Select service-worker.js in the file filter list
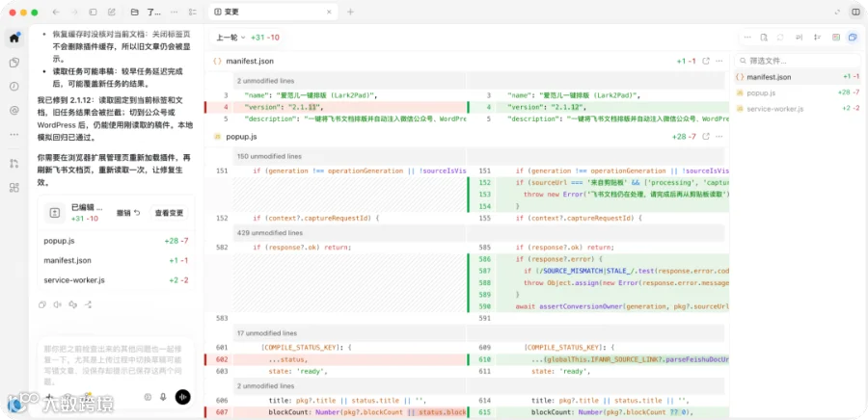Image resolution: width=868 pixels, height=420 pixels. pyautogui.click(x=797, y=108)
